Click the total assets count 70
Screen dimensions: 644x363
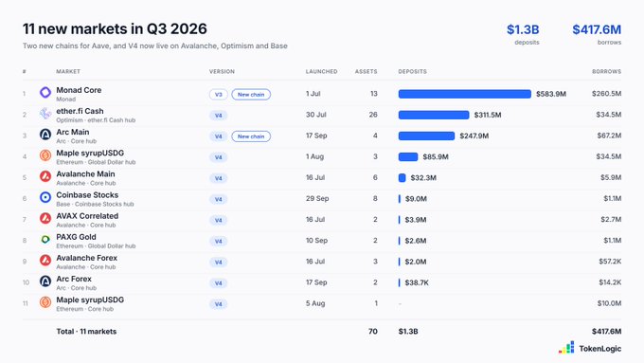point(373,332)
